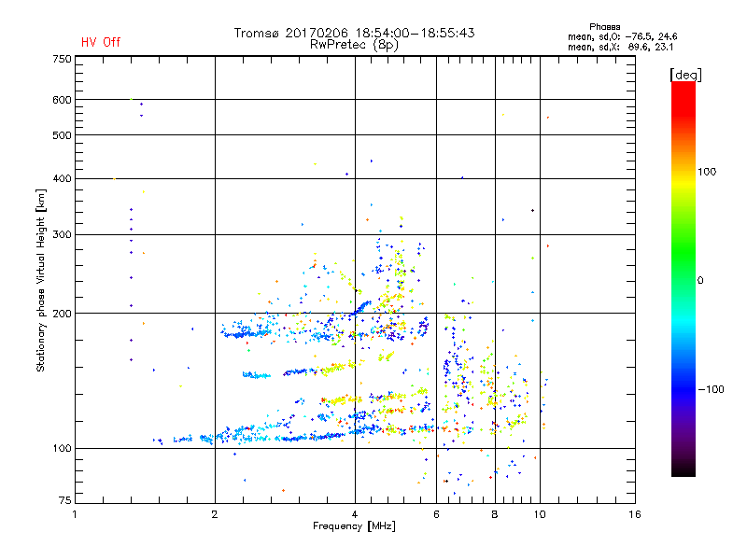Click x-axis tick label '2'
The width and height of the screenshot is (747, 560).
[215, 514]
